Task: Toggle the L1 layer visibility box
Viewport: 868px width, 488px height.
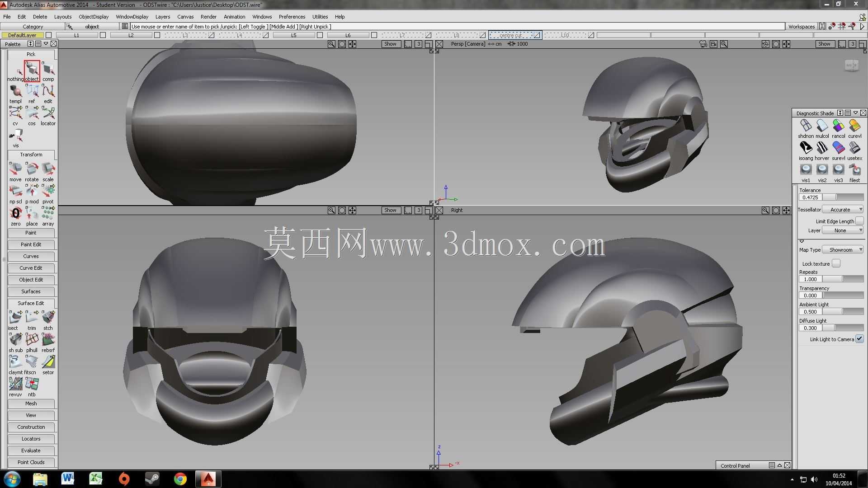Action: click(103, 35)
